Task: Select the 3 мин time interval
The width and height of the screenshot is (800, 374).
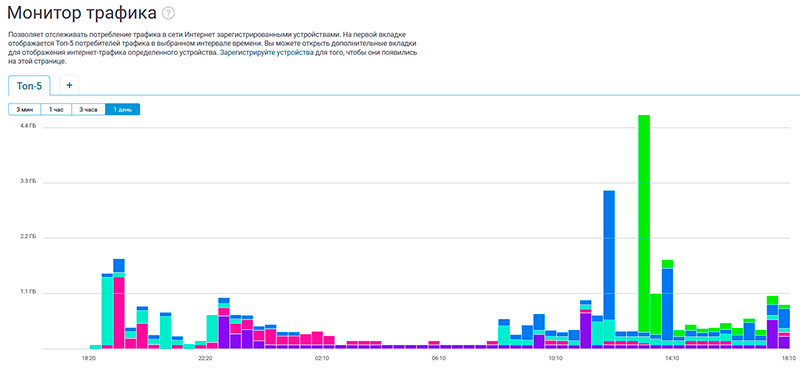Action: click(24, 109)
